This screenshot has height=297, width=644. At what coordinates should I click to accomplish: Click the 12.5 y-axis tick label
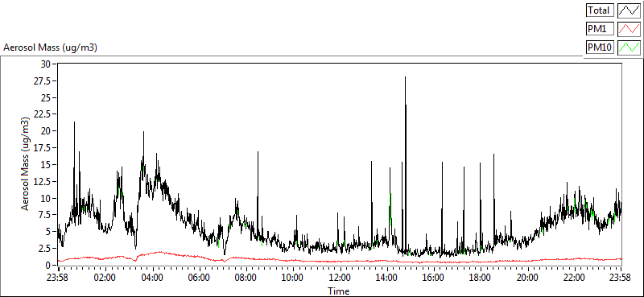click(x=43, y=181)
